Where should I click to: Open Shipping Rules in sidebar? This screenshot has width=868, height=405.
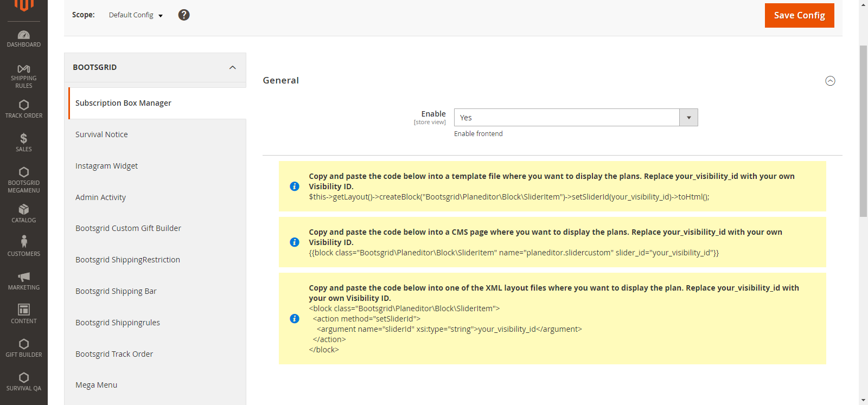pos(24,76)
